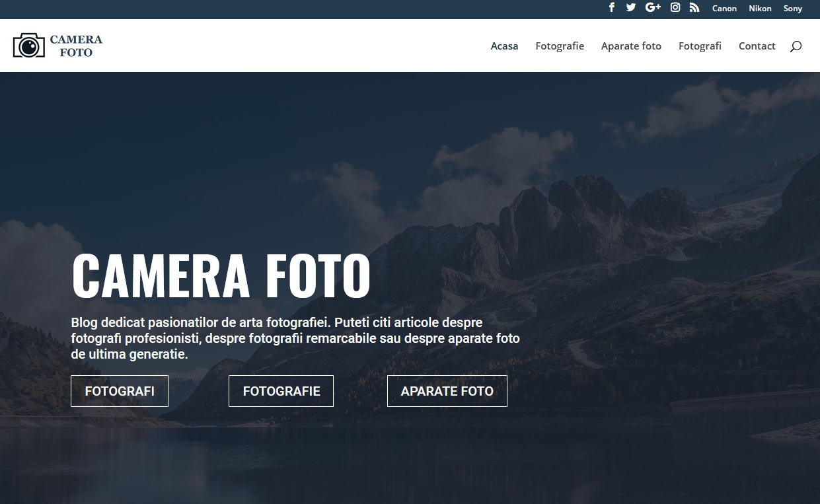This screenshot has height=504, width=820.
Task: Click the FOTOGRAFI hero button
Action: click(120, 391)
